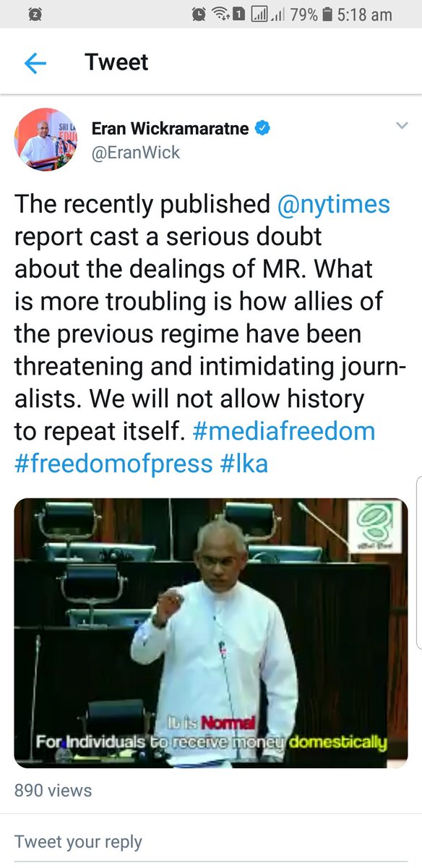Open Eran Wickramaratne's profile picture

click(46, 140)
